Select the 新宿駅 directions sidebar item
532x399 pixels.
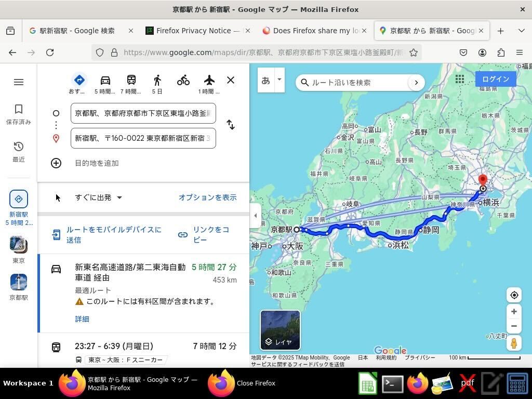coord(19,208)
